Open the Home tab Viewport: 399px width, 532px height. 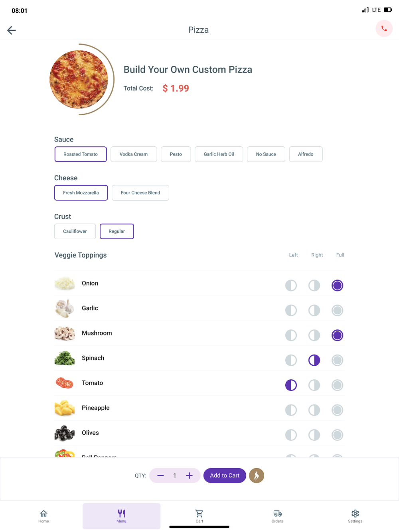[43, 516]
